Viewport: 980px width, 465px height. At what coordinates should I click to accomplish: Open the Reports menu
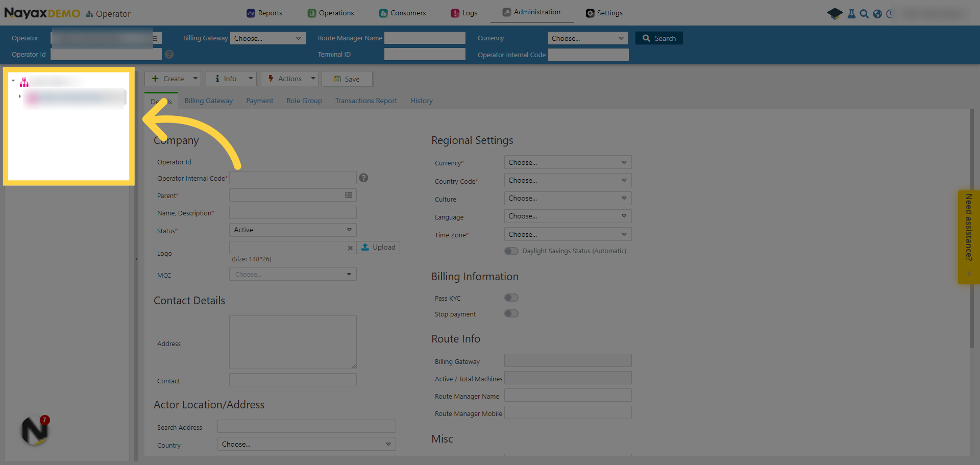pos(264,13)
